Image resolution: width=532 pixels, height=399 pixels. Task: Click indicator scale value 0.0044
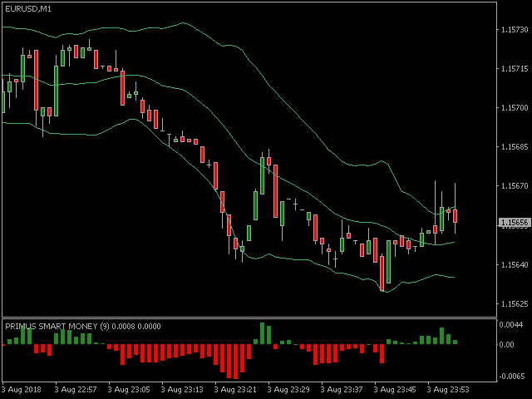[511, 325]
